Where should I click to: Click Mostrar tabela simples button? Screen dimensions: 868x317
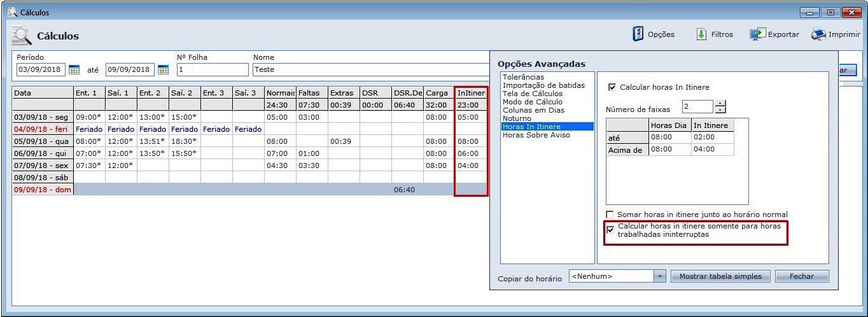click(x=720, y=276)
